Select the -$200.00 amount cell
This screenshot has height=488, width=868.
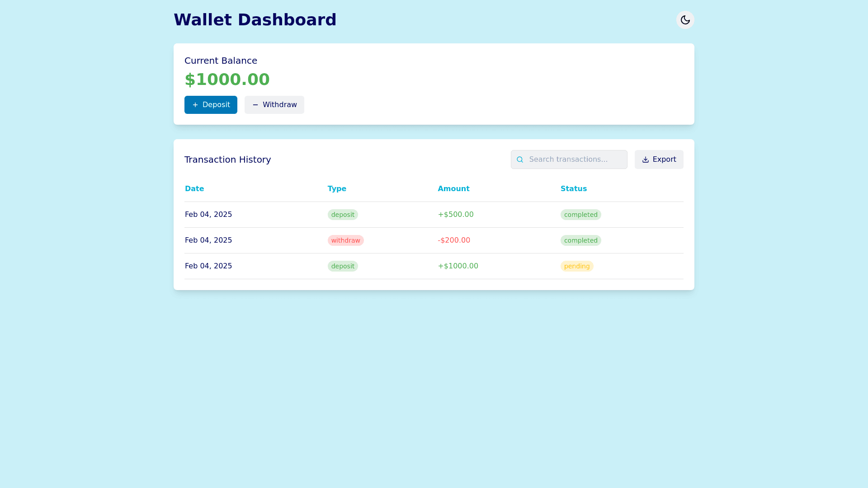point(454,240)
